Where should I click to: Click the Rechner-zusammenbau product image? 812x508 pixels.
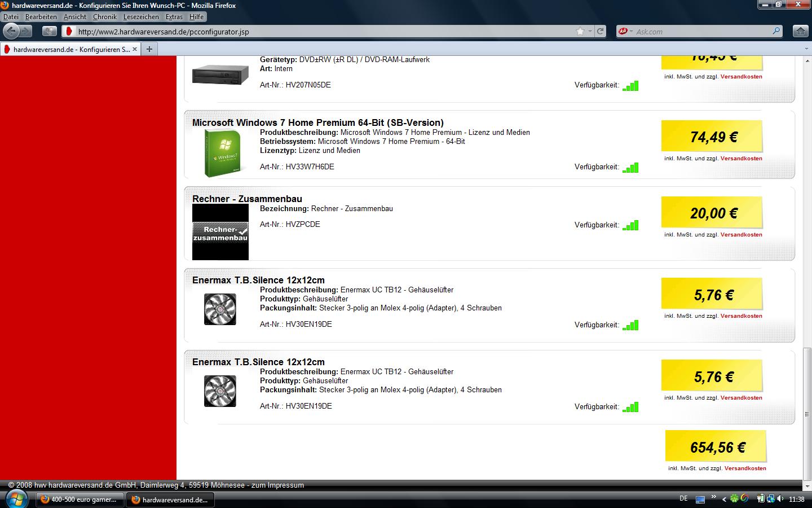pyautogui.click(x=220, y=232)
